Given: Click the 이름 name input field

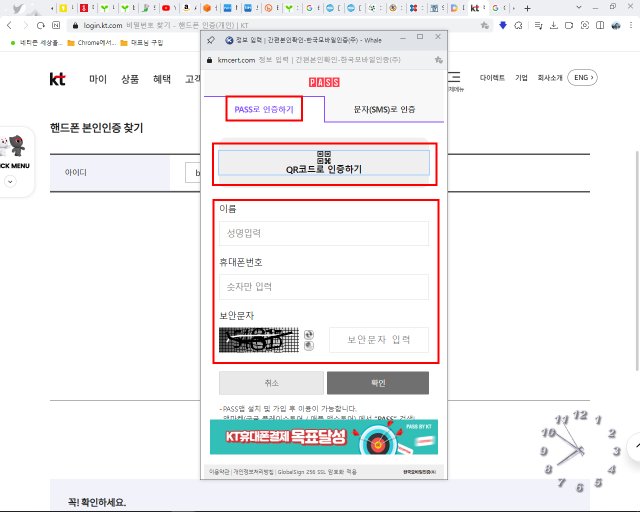Looking at the screenshot, I should (324, 234).
